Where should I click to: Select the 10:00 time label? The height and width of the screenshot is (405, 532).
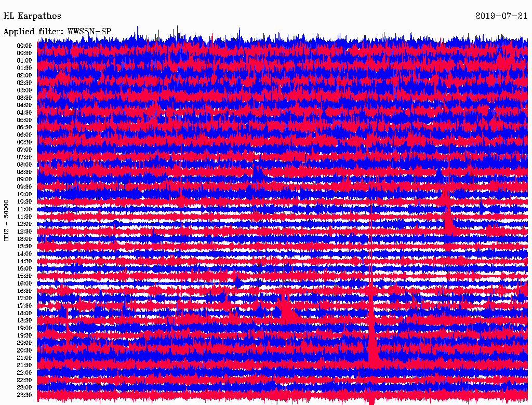[24, 194]
